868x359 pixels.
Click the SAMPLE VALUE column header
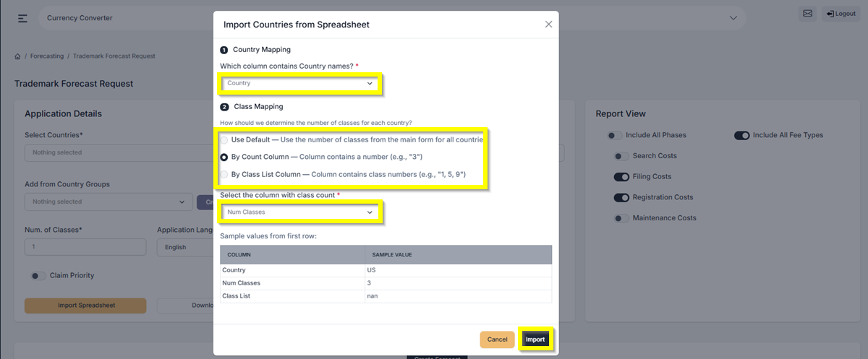pos(459,255)
